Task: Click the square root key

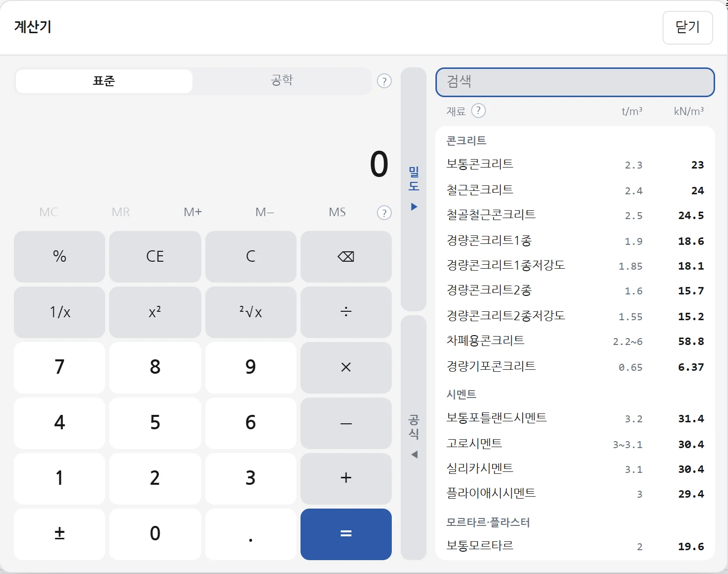Action: click(x=251, y=312)
